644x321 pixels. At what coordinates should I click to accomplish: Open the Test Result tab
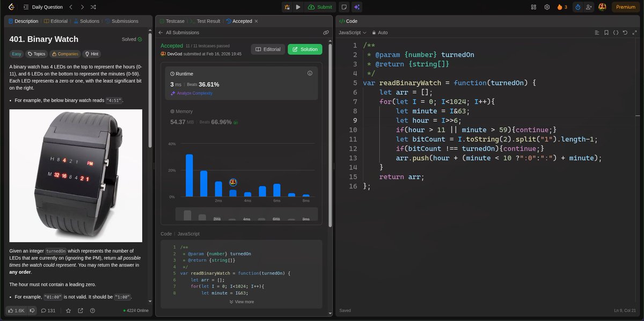[x=205, y=21]
